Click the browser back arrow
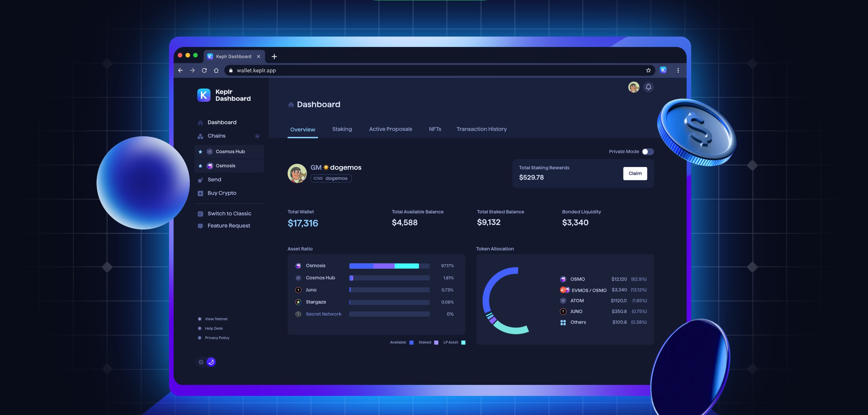Screen dimensions: 868x415 [180, 70]
